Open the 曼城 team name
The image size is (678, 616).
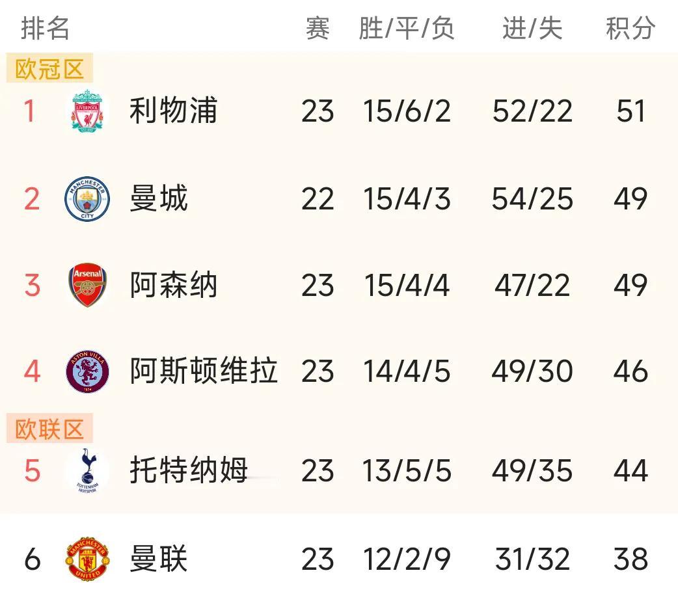click(x=159, y=199)
